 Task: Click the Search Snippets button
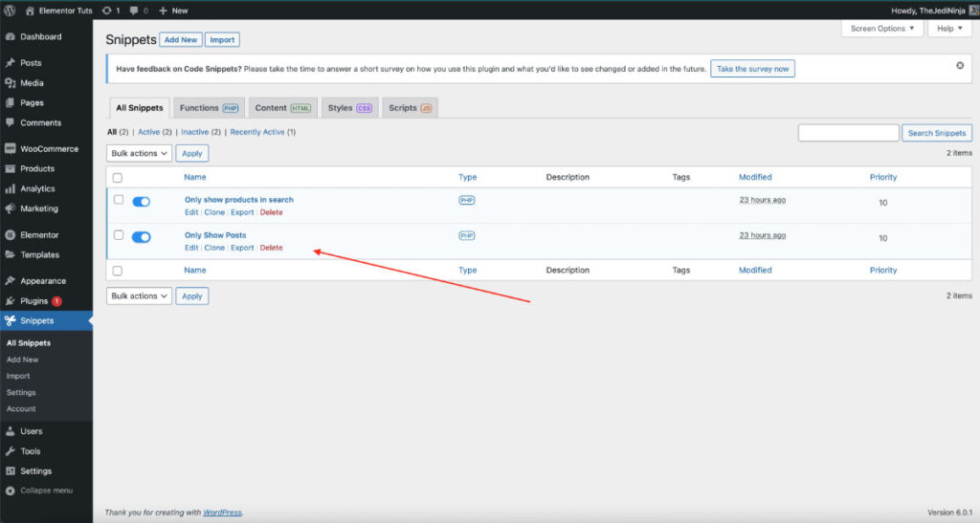pyautogui.click(x=936, y=133)
